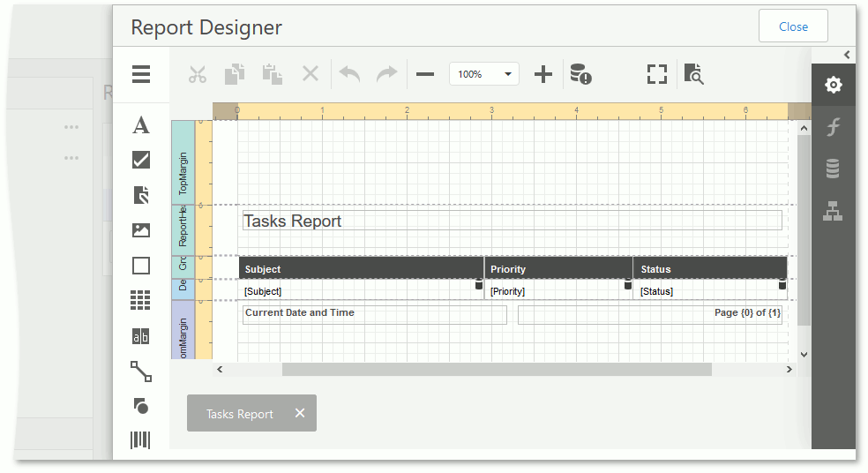Select the [Status] data cell
The width and height of the screenshot is (868, 473).
[710, 290]
